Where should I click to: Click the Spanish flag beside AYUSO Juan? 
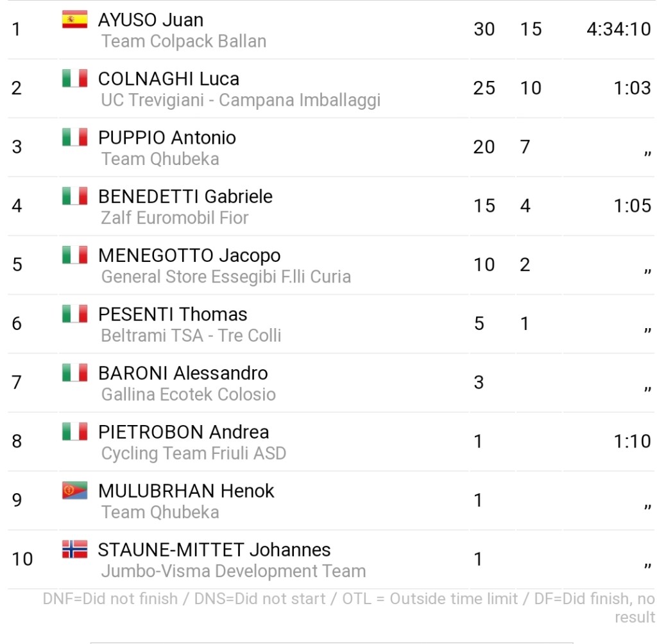[75, 19]
